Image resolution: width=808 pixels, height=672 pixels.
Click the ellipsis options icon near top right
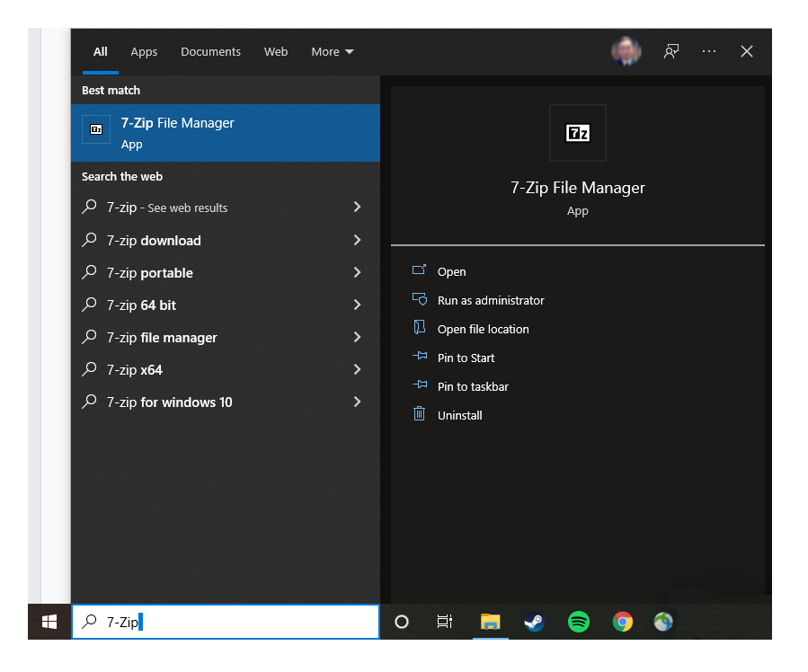709,51
